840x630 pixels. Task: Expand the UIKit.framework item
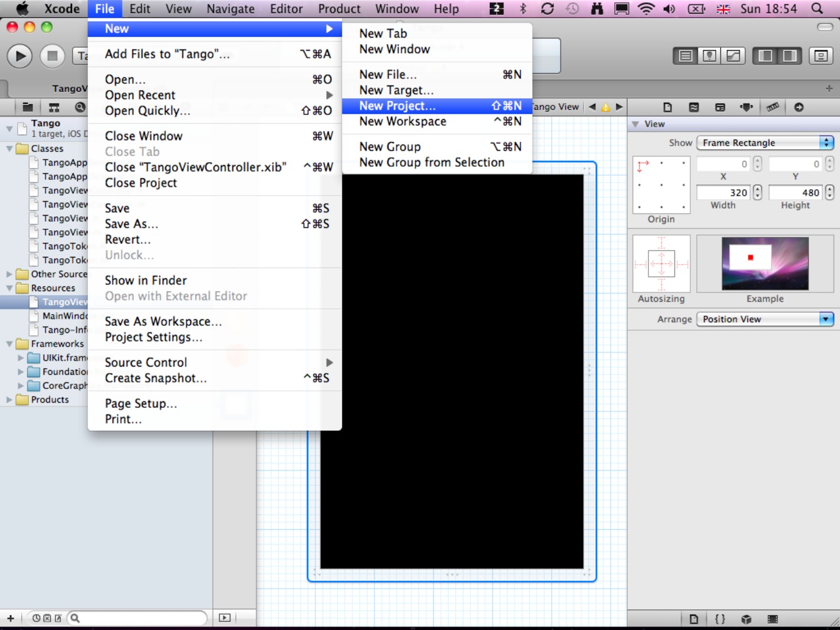click(21, 358)
